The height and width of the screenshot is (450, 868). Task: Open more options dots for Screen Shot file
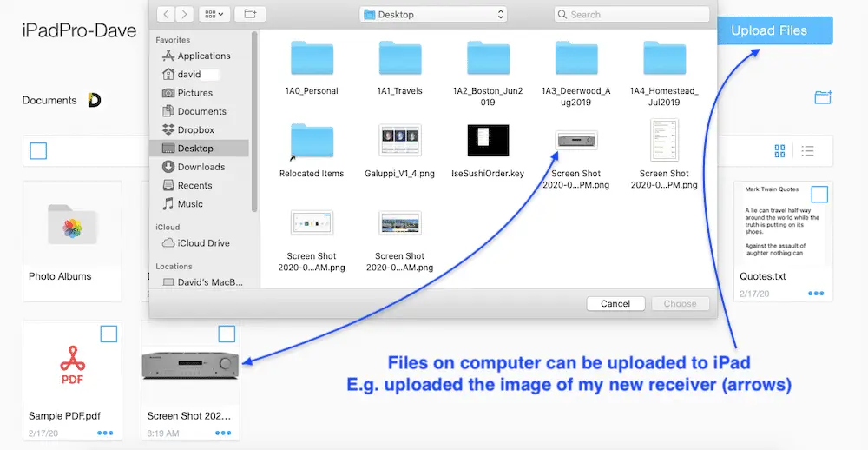click(x=223, y=433)
